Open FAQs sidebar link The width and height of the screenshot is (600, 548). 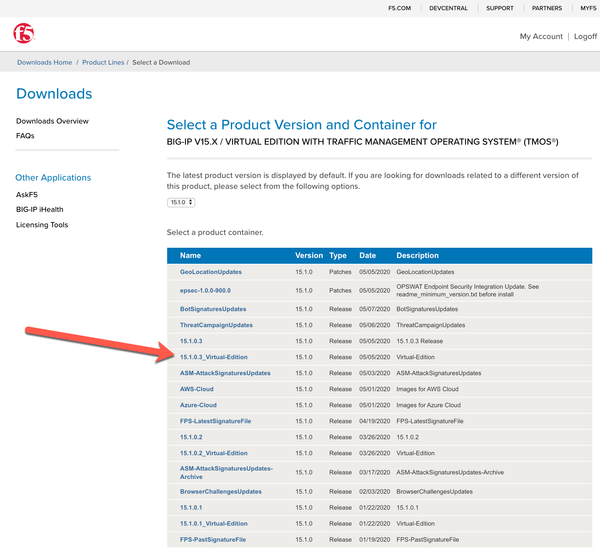(25, 136)
